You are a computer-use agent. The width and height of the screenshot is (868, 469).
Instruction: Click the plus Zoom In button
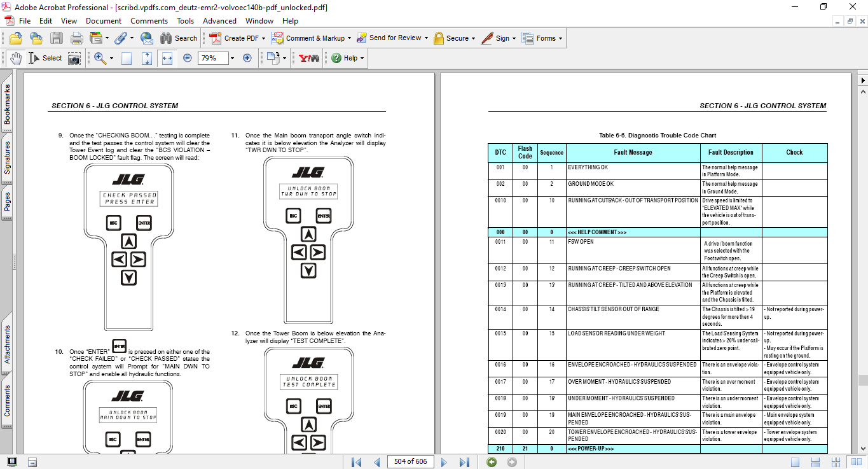(x=247, y=58)
